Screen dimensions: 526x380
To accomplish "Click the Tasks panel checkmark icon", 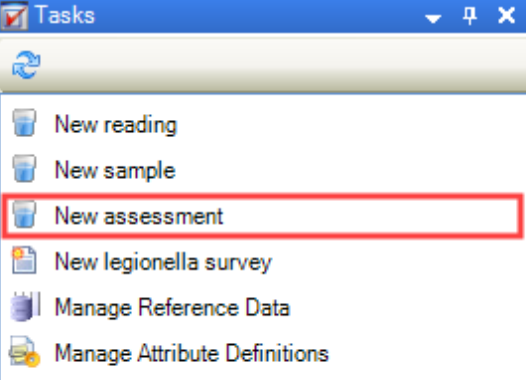I will pyautogui.click(x=14, y=16).
